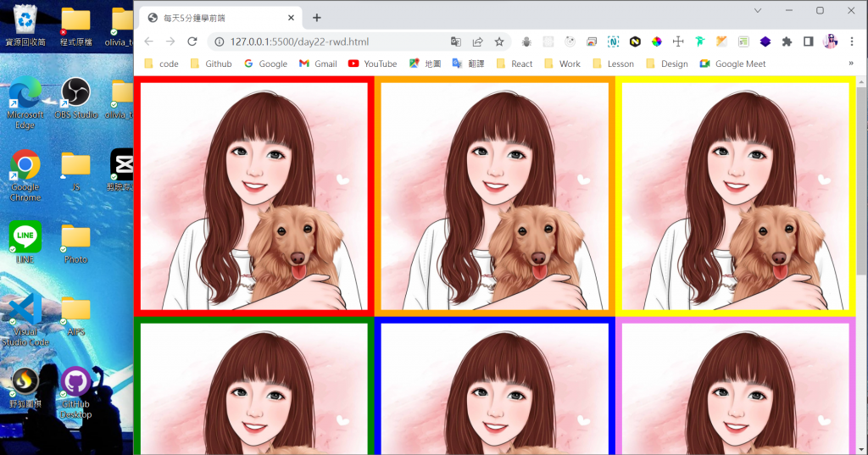The image size is (868, 455).
Task: Click the yellow-bordered portrait image
Action: coord(736,197)
